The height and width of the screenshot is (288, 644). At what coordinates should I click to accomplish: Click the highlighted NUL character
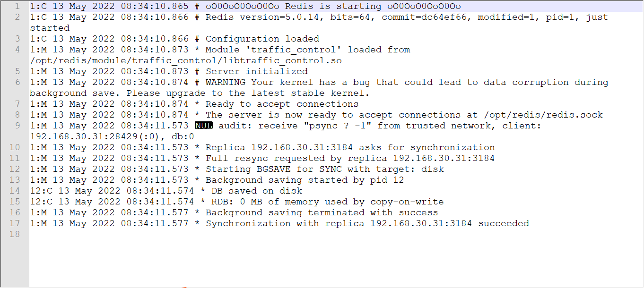[204, 126]
